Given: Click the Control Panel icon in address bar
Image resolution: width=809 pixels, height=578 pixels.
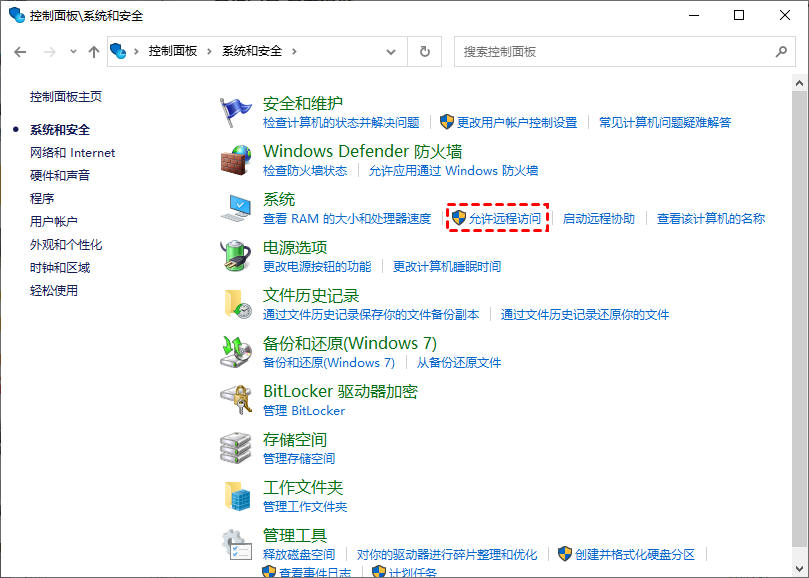Looking at the screenshot, I should [118, 51].
